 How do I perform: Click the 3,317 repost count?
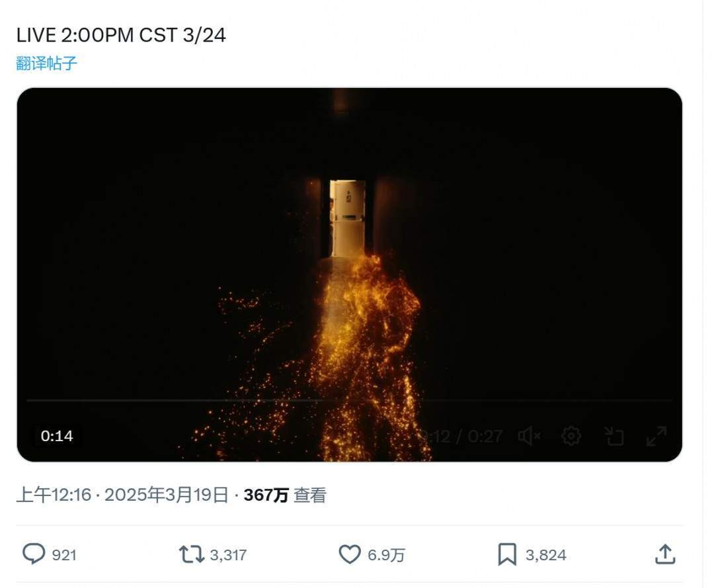tap(228, 555)
